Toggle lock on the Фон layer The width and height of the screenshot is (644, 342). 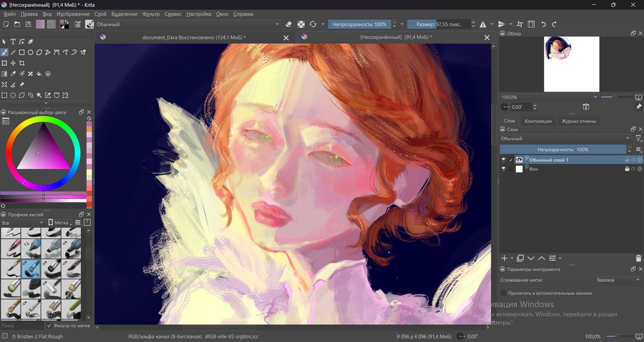[627, 169]
